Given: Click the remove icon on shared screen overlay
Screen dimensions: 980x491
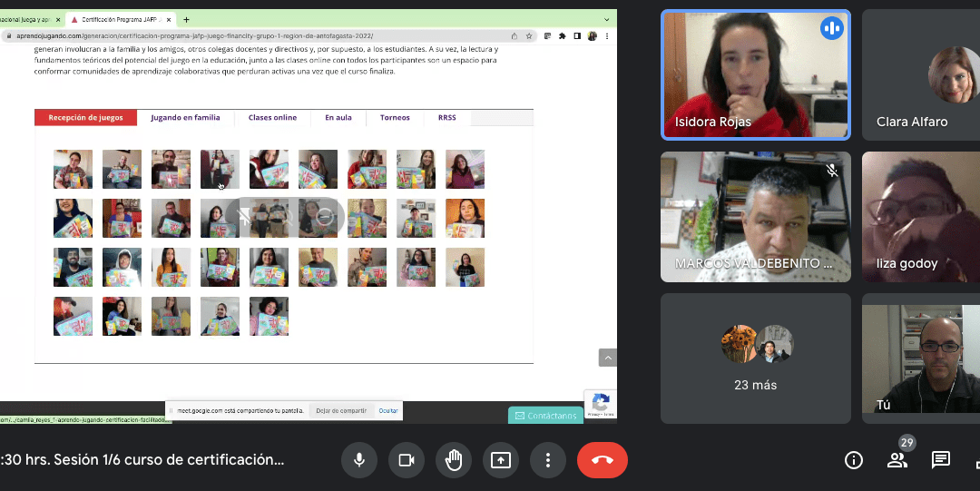Looking at the screenshot, I should pos(324,217).
